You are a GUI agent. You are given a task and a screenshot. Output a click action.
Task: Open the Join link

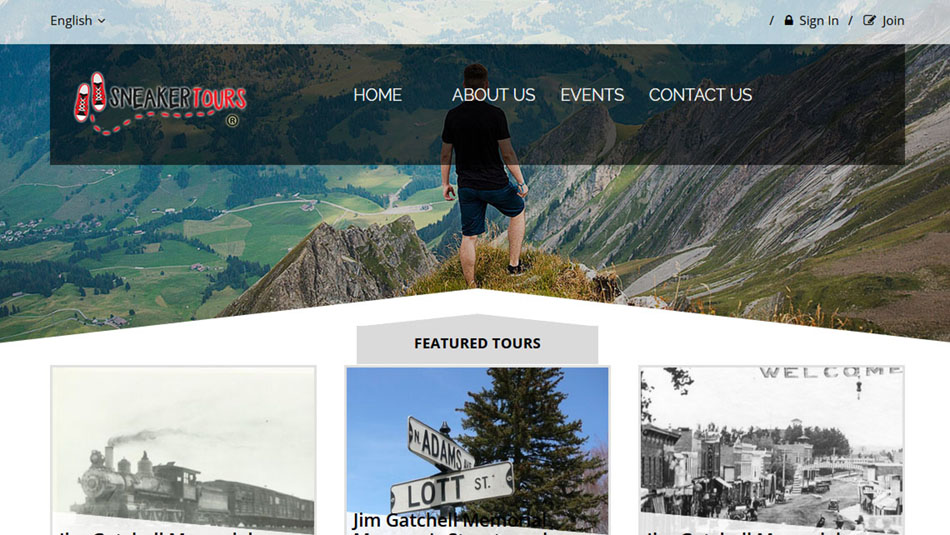pos(884,21)
